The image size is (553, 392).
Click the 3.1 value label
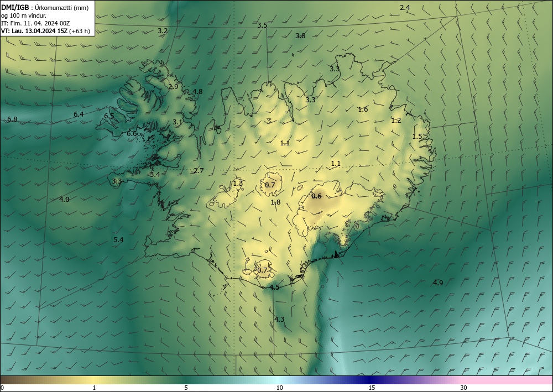coord(178,122)
